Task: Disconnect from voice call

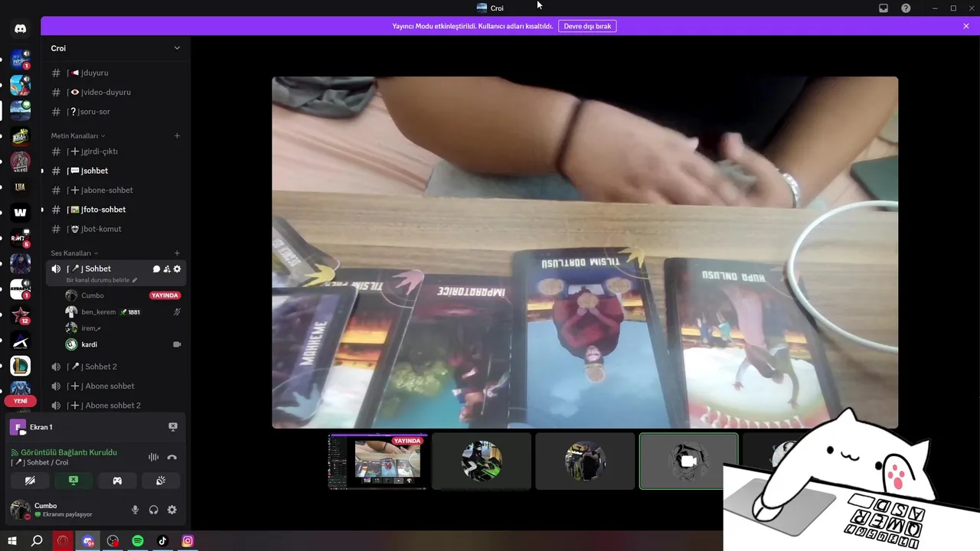Action: pos(171,457)
